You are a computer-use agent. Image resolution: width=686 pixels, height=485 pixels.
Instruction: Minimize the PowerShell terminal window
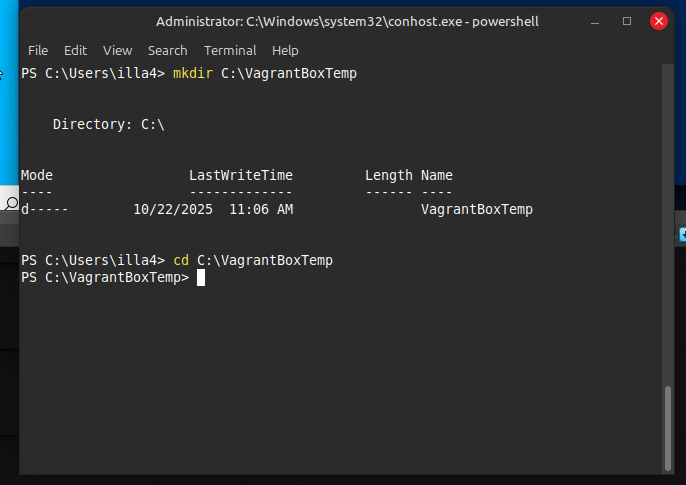597,21
